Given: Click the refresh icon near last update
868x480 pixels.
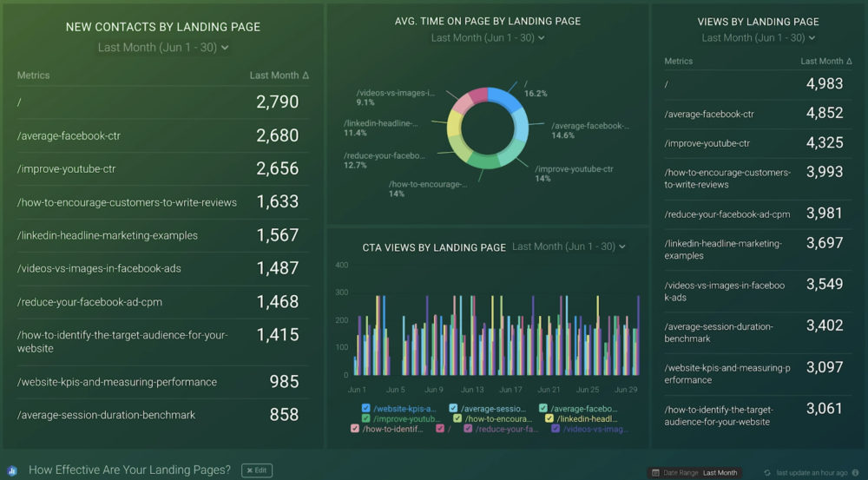Looking at the screenshot, I should tap(766, 472).
